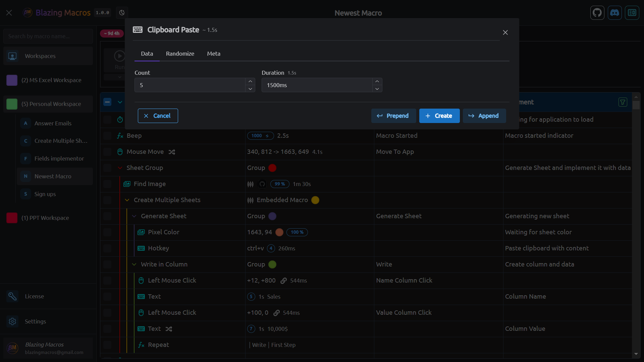Check the Mouse Move row checkbox
Screen dimensions: 644x362
(x=107, y=152)
